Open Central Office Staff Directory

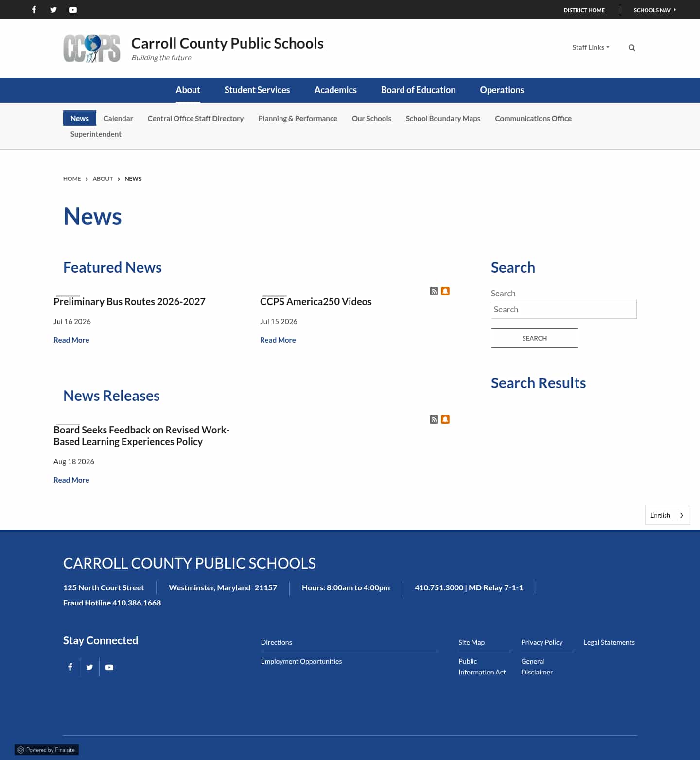[195, 118]
